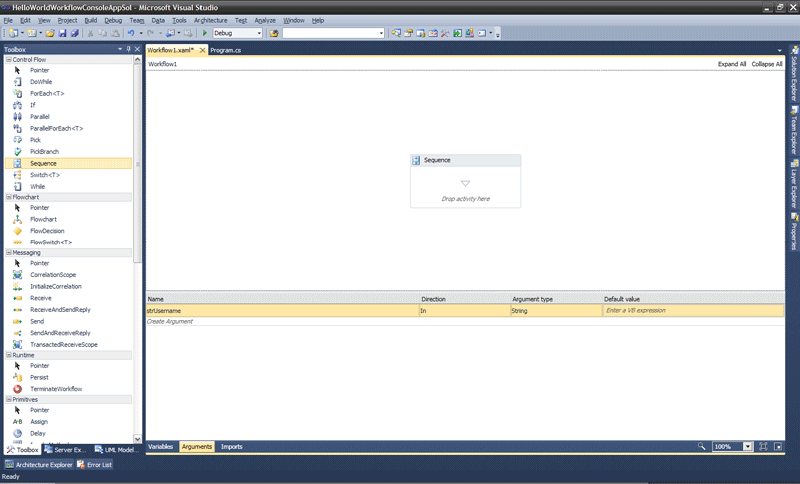Open the Architecture menu
The height and width of the screenshot is (484, 800).
point(210,20)
